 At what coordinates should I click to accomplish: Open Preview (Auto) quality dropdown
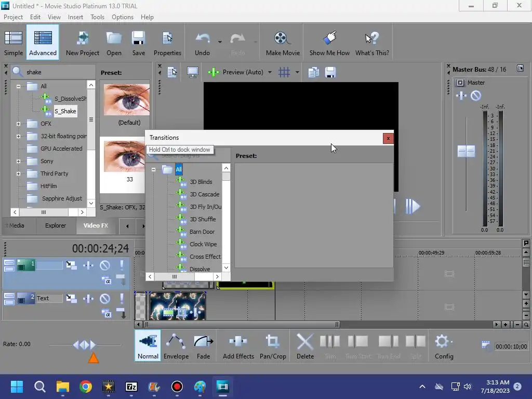pos(270,72)
